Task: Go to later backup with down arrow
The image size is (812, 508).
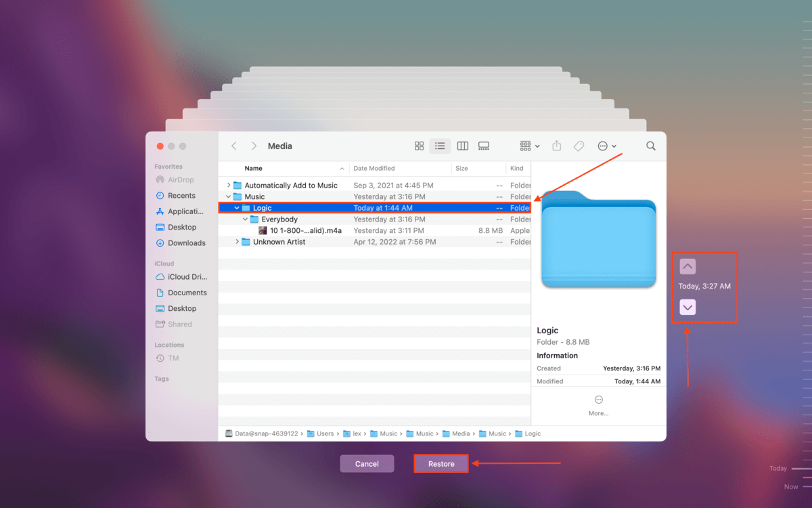Action: [687, 308]
